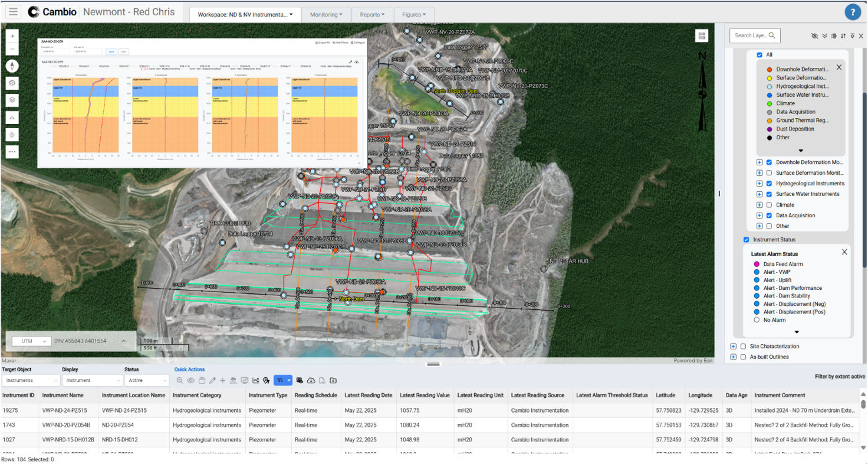Hide all layers using crossed-eye icon
Image resolution: width=868 pixels, height=464 pixels.
(814, 36)
